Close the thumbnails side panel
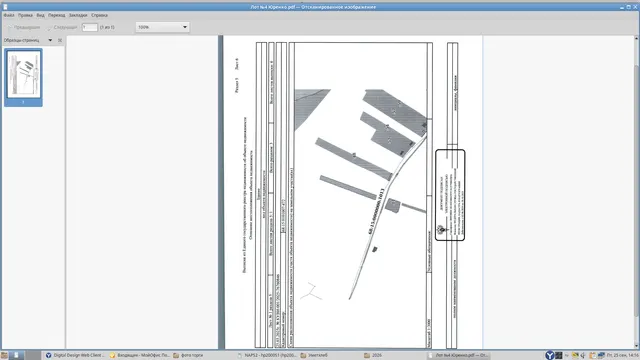640x360 pixels. click(x=60, y=40)
